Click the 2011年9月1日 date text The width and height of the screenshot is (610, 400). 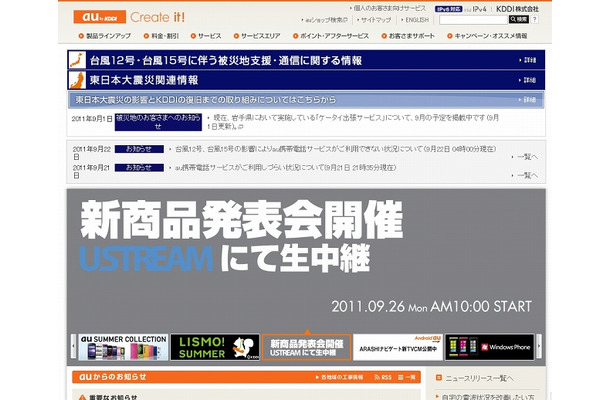point(92,119)
